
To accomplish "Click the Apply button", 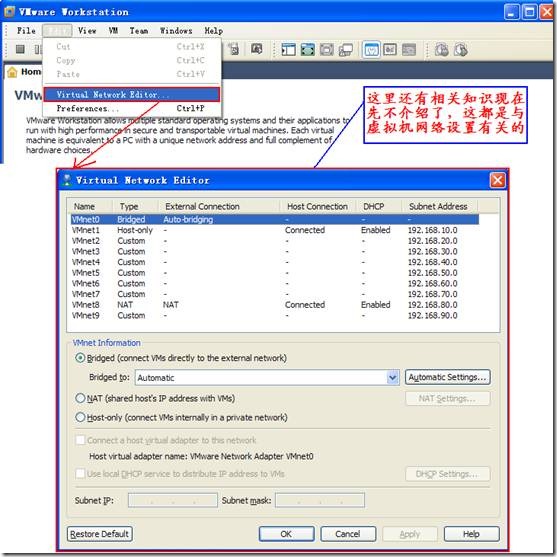I will point(410,534).
